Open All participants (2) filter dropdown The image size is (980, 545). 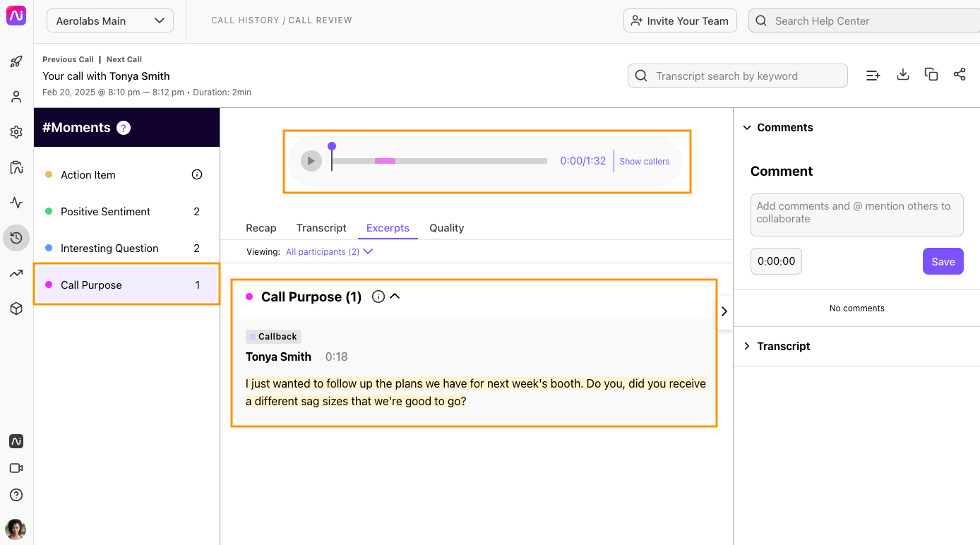(329, 251)
